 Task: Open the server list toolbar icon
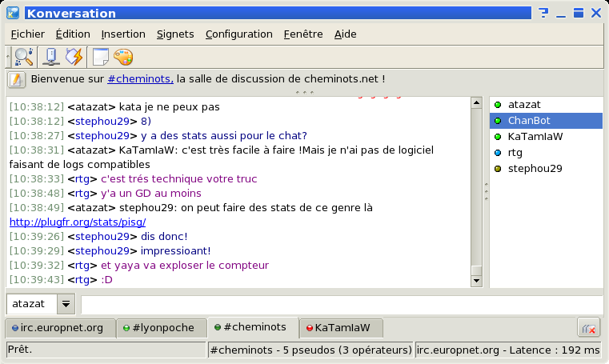point(50,57)
